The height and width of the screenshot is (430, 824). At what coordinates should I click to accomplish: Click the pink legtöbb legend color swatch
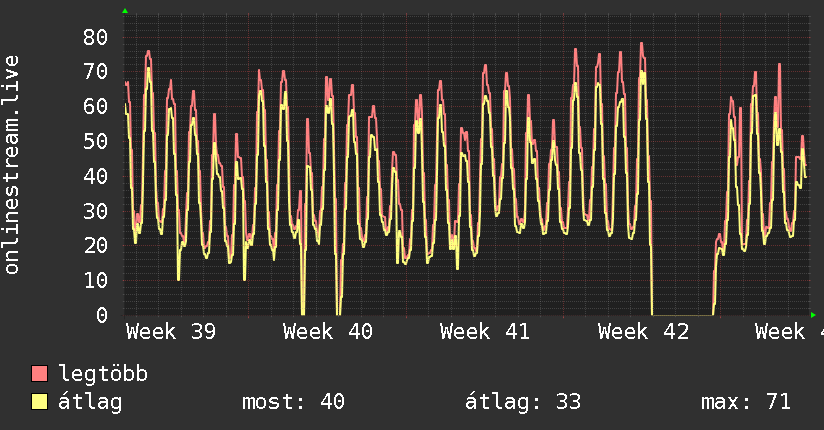[x=39, y=373]
